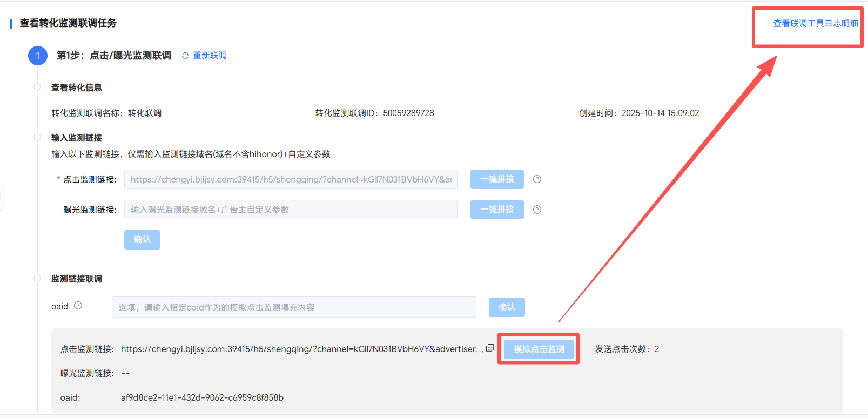The image size is (868, 418).
Task: Click the timeline node beside 监测链接联调
Action: click(37, 278)
